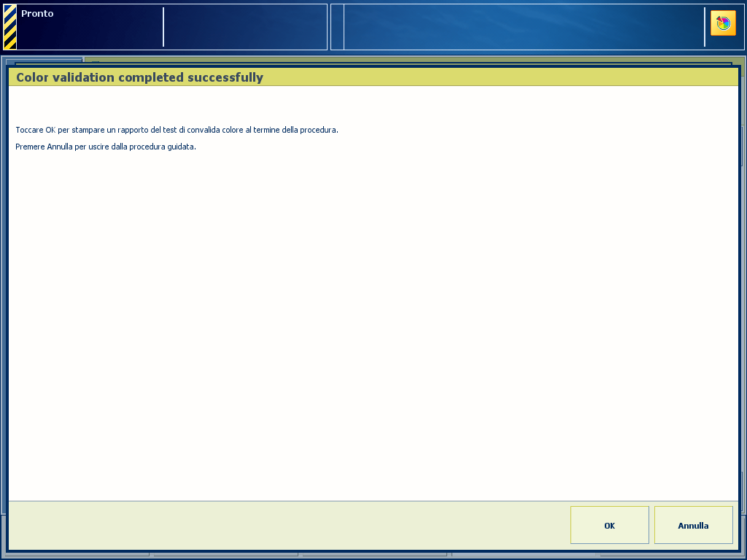
Task: Click the wide blue message area in header
Action: pos(524,27)
